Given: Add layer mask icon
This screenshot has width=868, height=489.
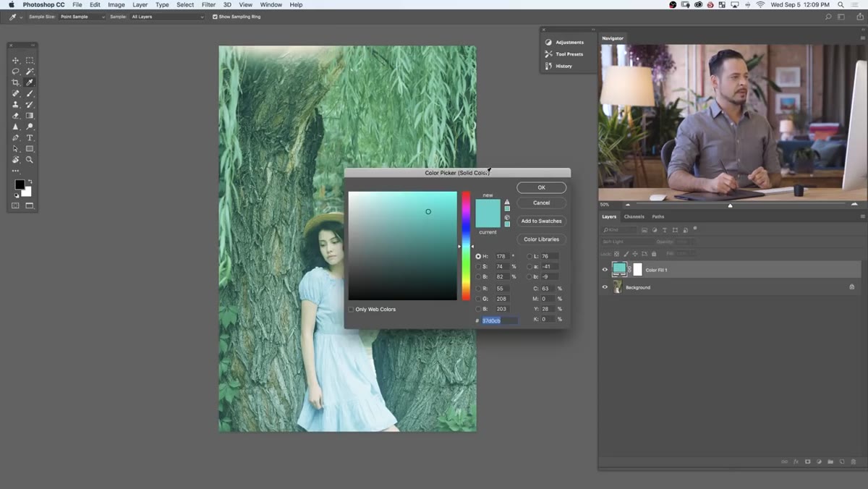Looking at the screenshot, I should [x=807, y=462].
